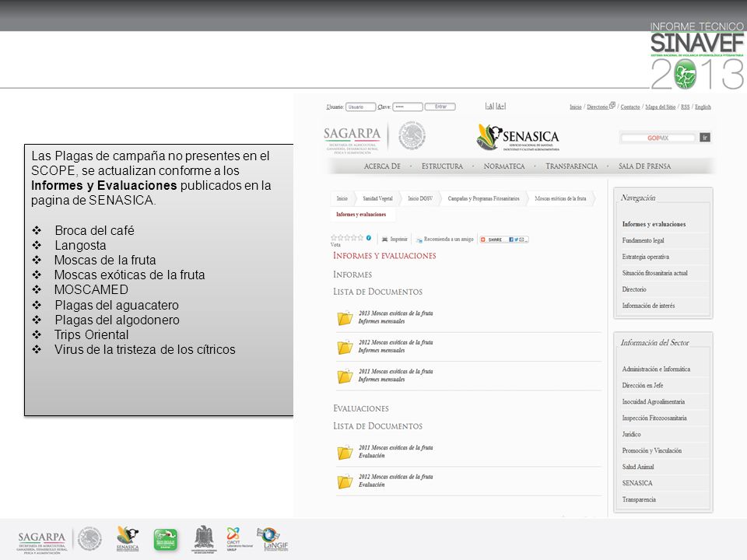Click the university crest logo in the footer

tap(204, 540)
